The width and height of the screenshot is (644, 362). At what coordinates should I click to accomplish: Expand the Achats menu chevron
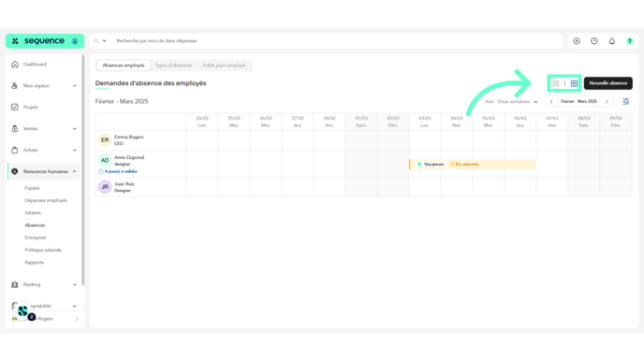(74, 150)
